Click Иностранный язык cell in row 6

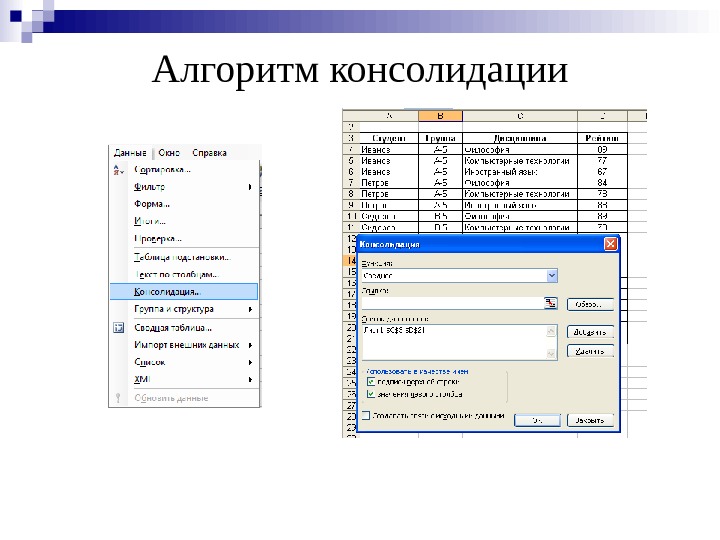pyautogui.click(x=520, y=172)
